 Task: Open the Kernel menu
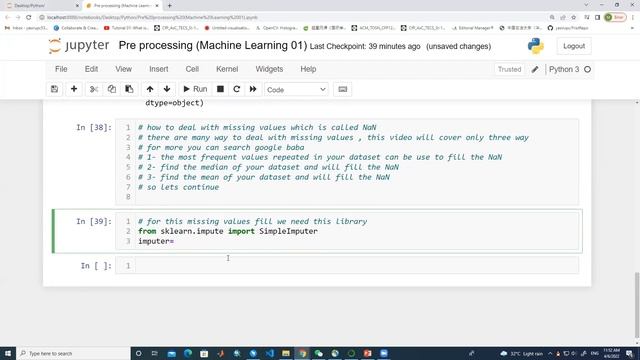(x=227, y=69)
